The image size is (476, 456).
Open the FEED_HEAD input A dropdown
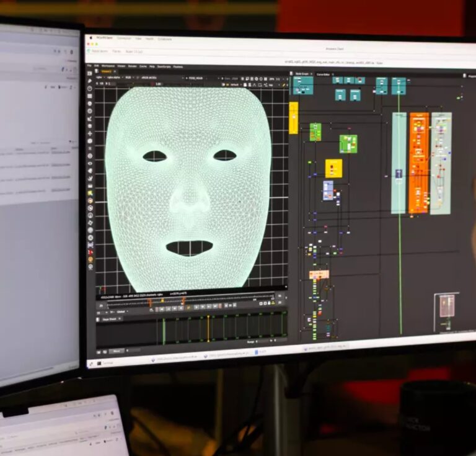(196, 78)
